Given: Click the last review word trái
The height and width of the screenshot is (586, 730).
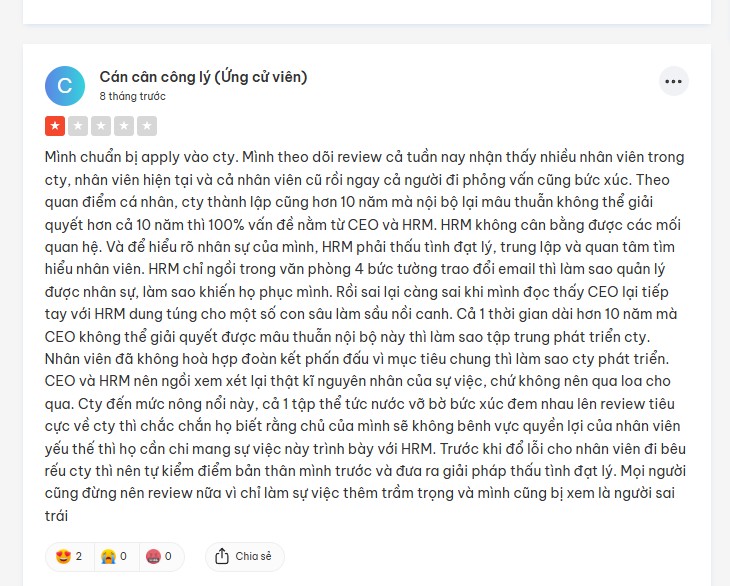Looking at the screenshot, I should coord(56,516).
